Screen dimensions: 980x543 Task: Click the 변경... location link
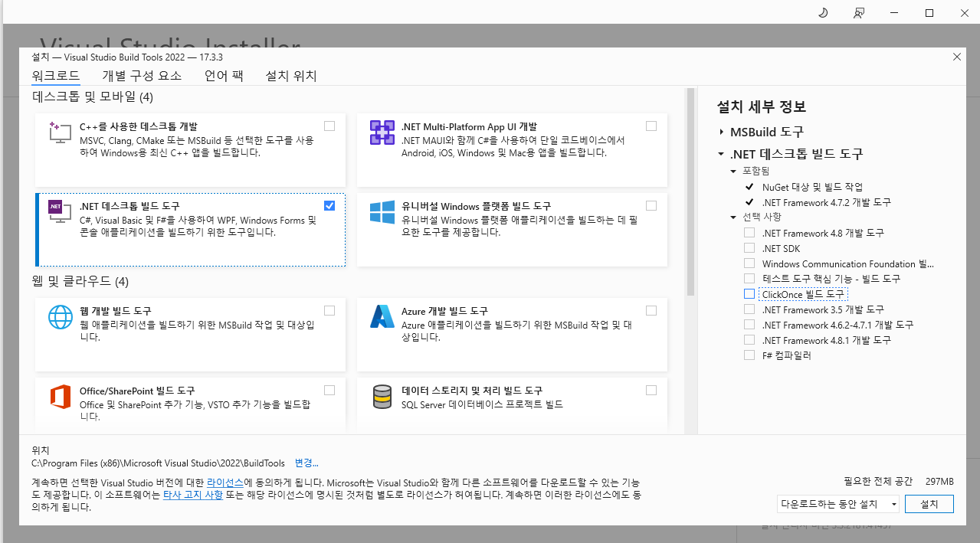coord(306,463)
